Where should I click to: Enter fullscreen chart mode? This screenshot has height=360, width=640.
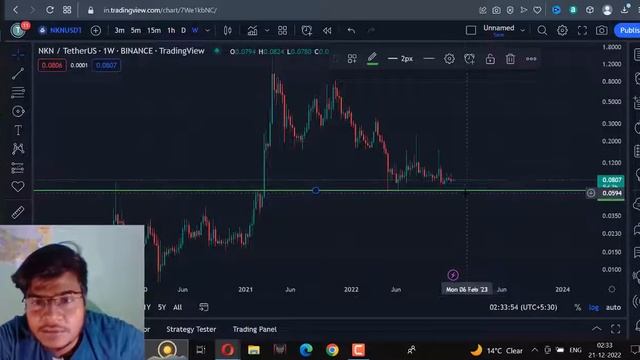(582, 30)
